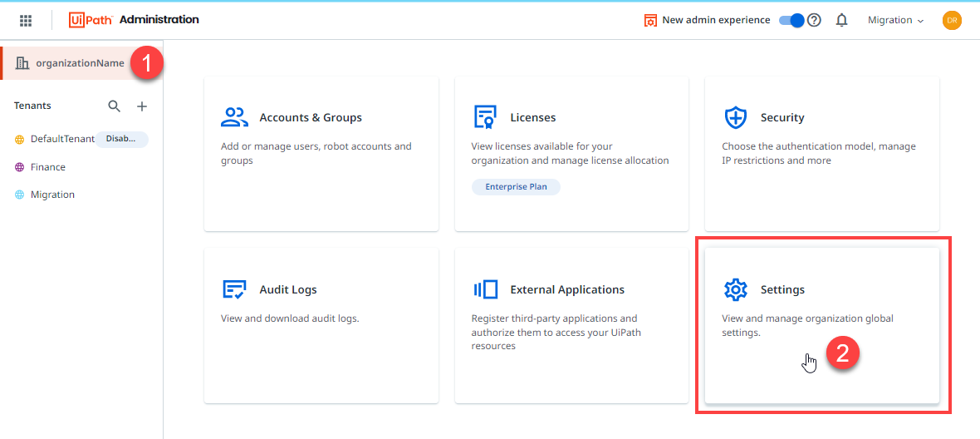Click the Settings gear icon
This screenshot has width=980, height=439.
[x=736, y=289]
